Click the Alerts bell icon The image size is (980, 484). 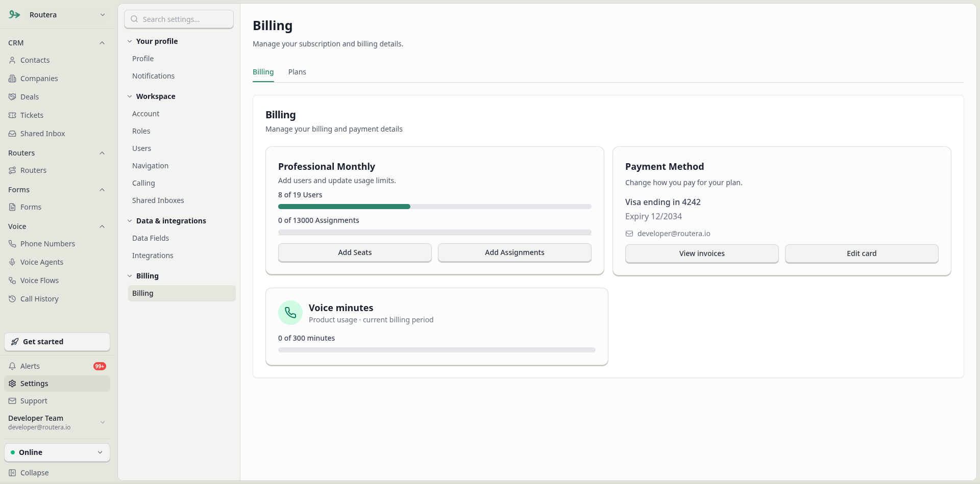[x=12, y=366]
